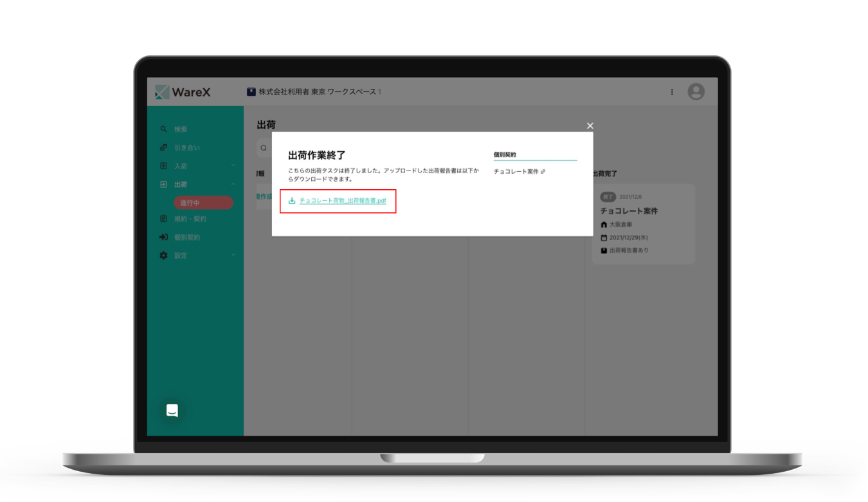Image resolution: width=868 pixels, height=502 pixels.
Task: Click the WareX logo
Action: 183,92
